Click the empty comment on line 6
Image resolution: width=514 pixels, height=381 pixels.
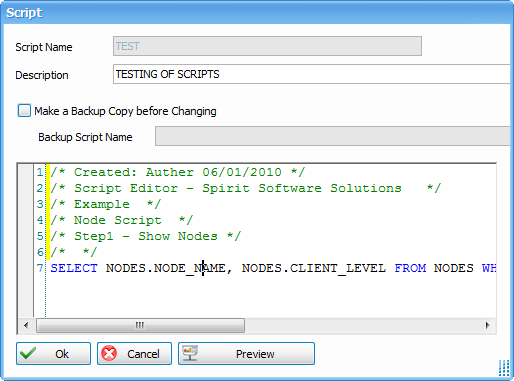(x=74, y=252)
